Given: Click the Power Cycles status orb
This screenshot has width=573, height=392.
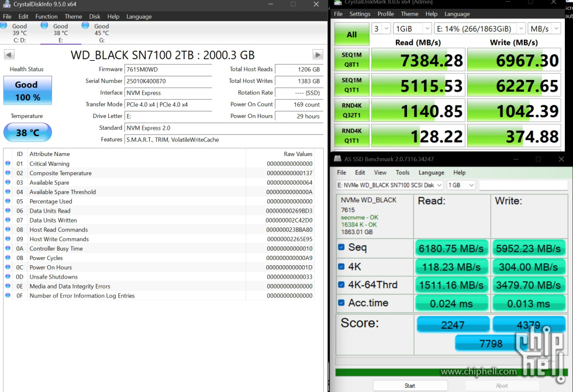Looking at the screenshot, I should point(8,258).
